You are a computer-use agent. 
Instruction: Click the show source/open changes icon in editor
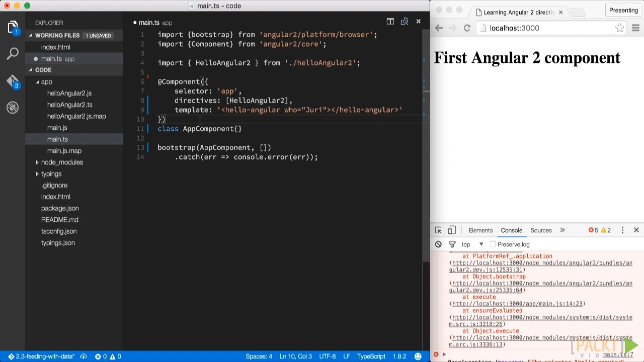[404, 22]
